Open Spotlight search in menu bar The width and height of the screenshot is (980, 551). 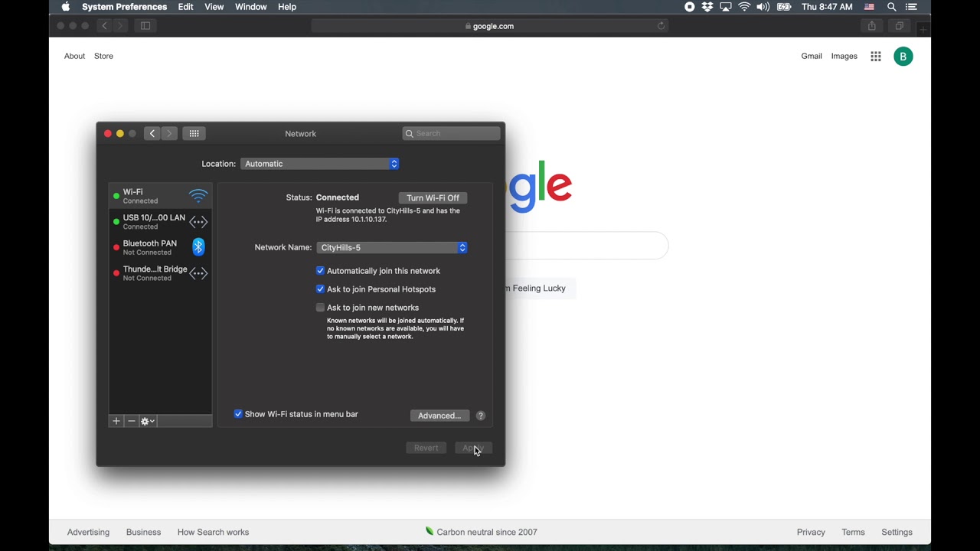pyautogui.click(x=892, y=7)
